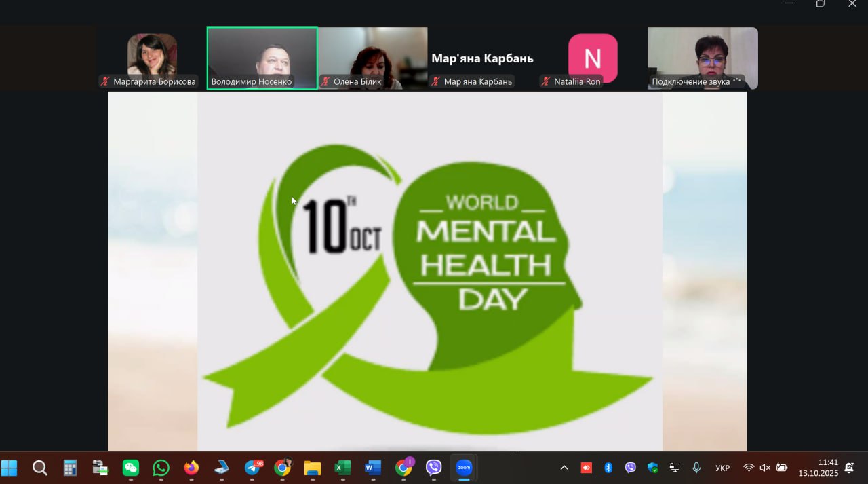
Task: Open the clock and date flyout
Action: (818, 468)
